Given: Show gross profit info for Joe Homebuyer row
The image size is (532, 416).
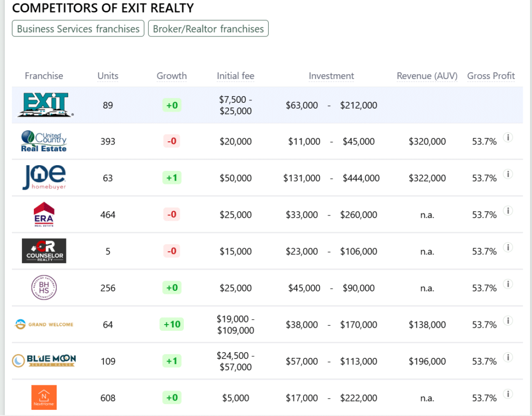Looking at the screenshot, I should coord(508,175).
